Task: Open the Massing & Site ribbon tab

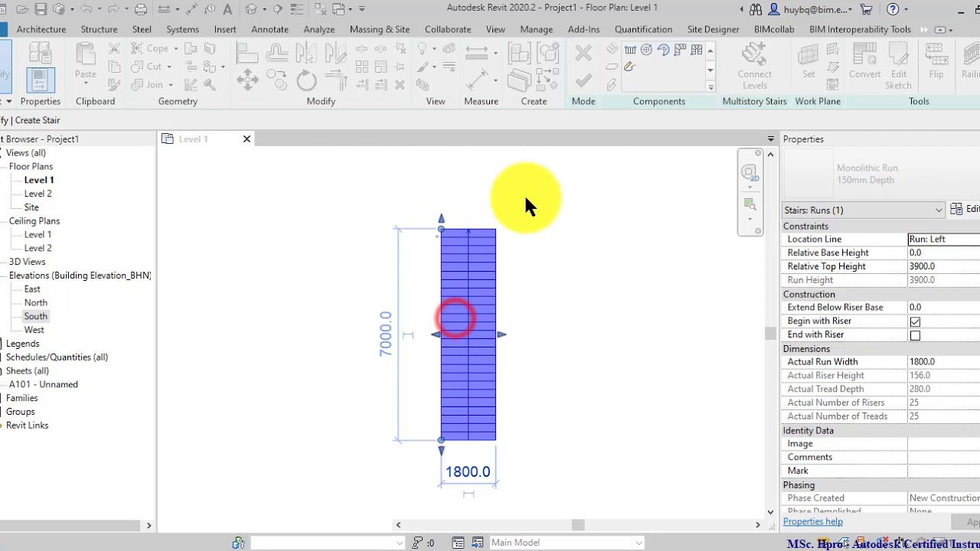Action: tap(380, 29)
